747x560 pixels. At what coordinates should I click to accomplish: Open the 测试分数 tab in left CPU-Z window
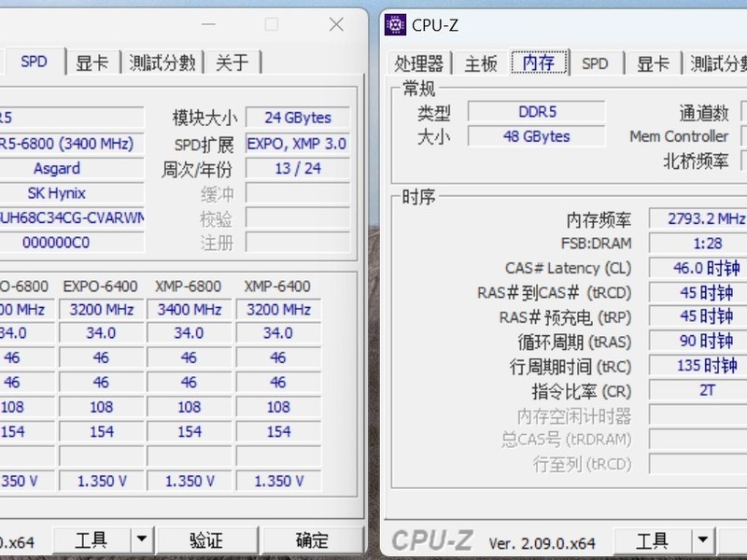162,63
